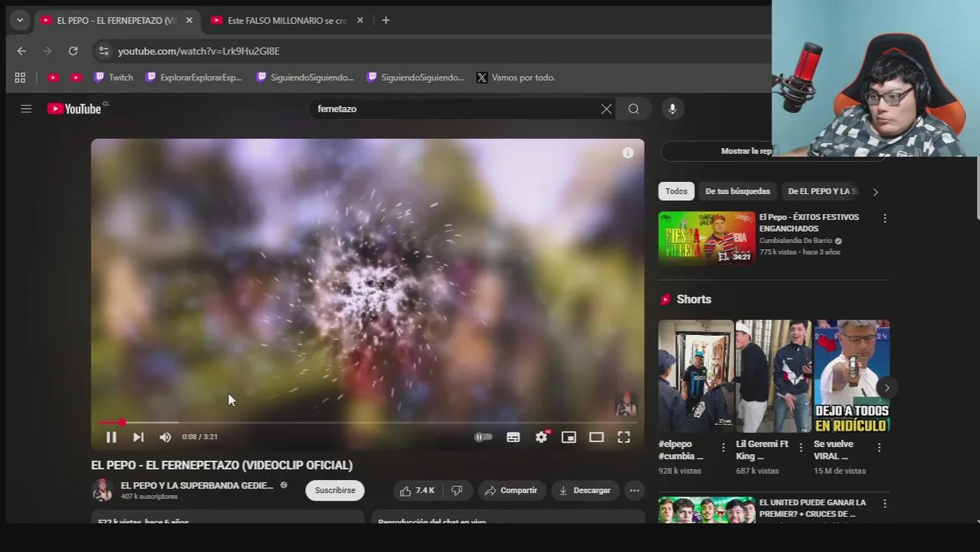
Task: Open the Se vuelve VIRAL short
Action: 851,376
